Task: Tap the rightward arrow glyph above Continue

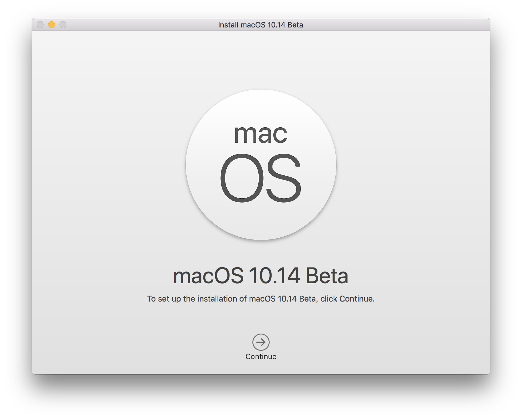Action: pyautogui.click(x=261, y=342)
